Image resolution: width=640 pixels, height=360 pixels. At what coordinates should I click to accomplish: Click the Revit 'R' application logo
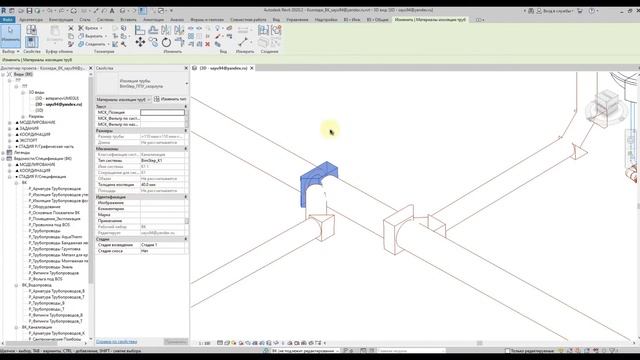point(4,11)
